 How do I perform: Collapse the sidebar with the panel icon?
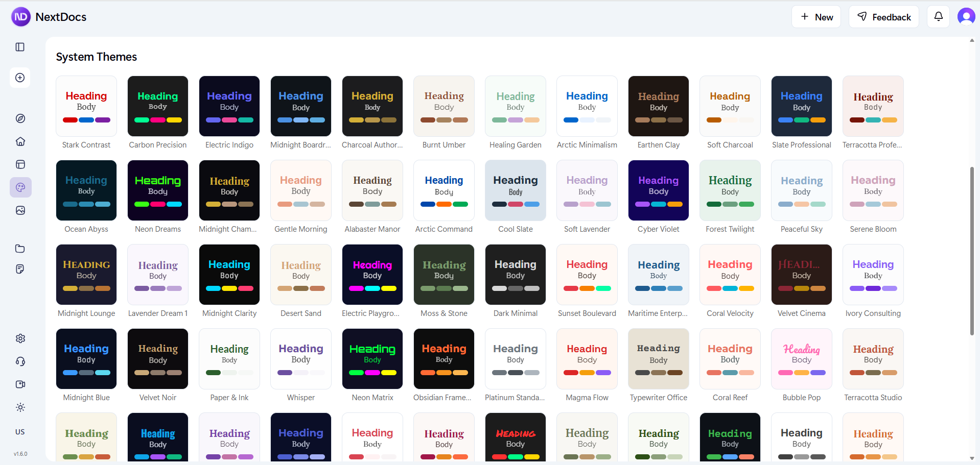[20, 47]
